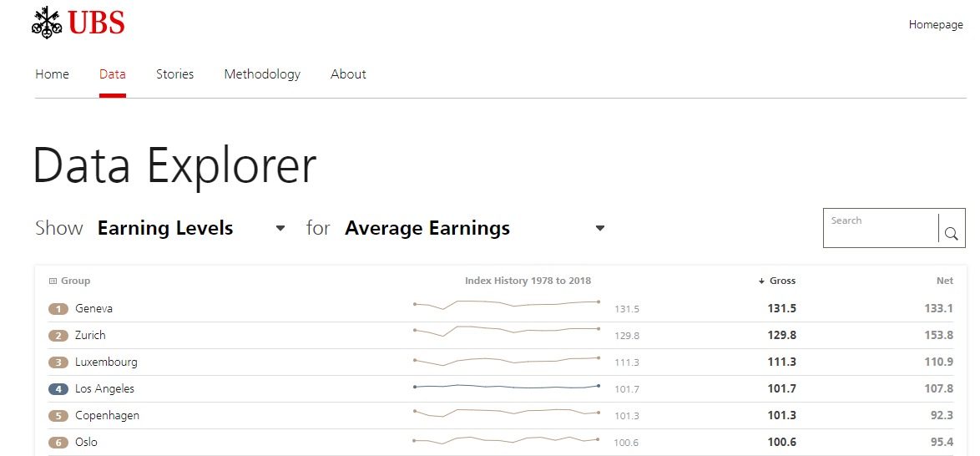Select the Home tab
Screen dimensions: 980x456
point(52,74)
